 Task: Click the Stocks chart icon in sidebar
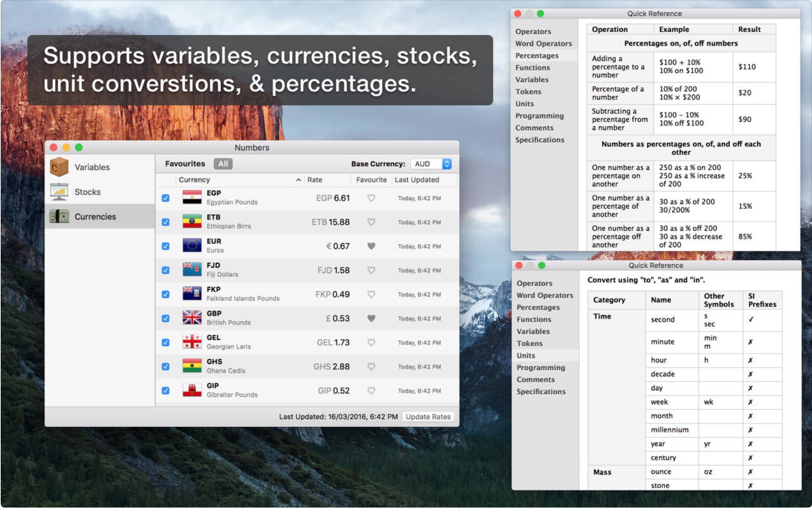pos(59,192)
